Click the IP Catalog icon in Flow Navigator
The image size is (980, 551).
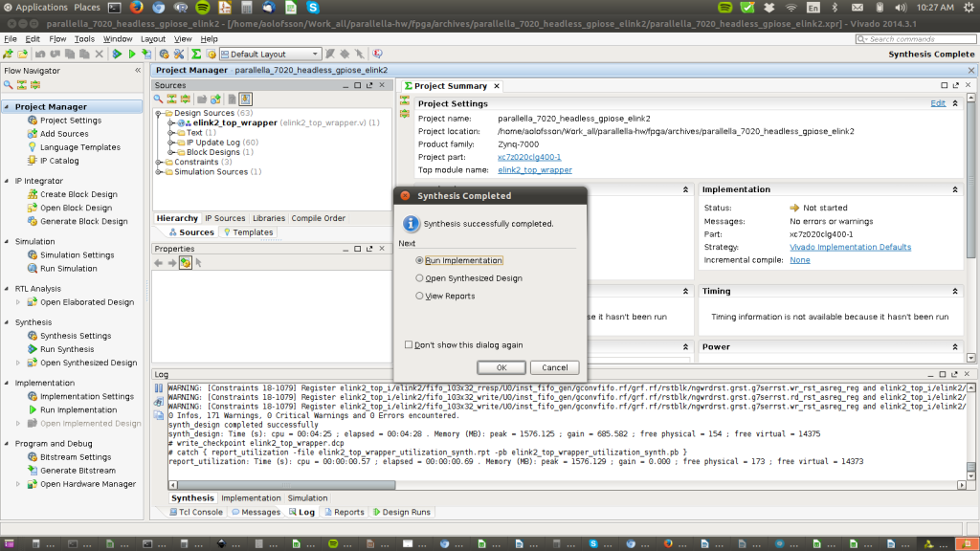tap(33, 161)
